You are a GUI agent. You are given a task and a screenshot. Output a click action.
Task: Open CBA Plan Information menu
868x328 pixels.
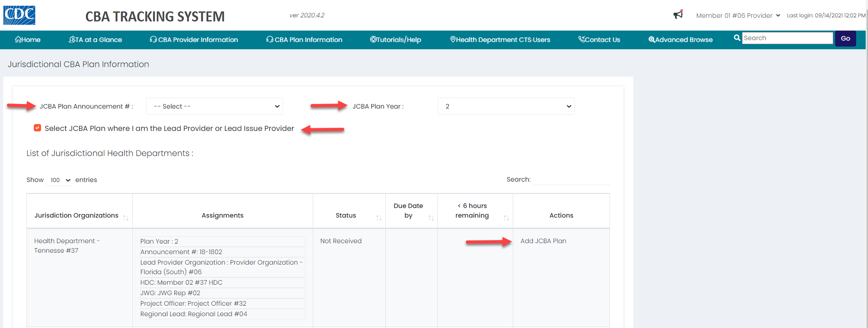(304, 40)
